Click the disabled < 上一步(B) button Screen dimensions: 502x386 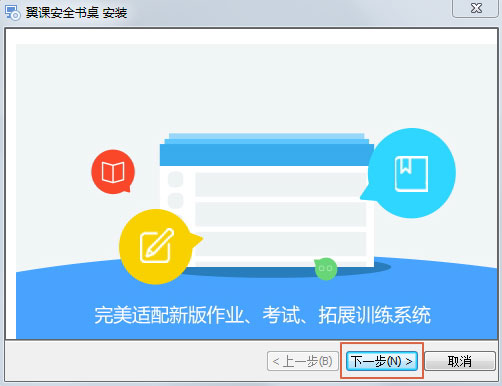tap(303, 361)
